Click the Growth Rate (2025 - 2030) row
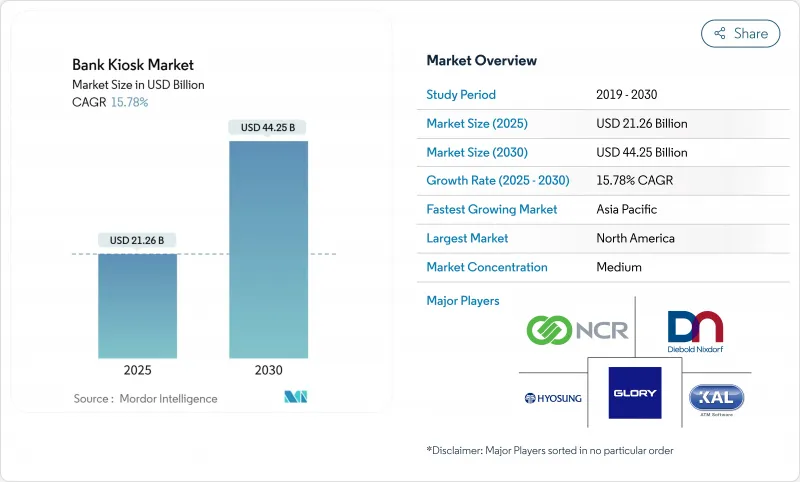This screenshot has width=800, height=482. [588, 181]
